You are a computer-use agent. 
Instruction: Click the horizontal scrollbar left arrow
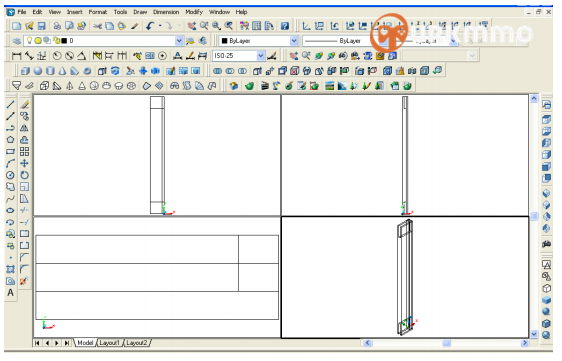(x=367, y=343)
